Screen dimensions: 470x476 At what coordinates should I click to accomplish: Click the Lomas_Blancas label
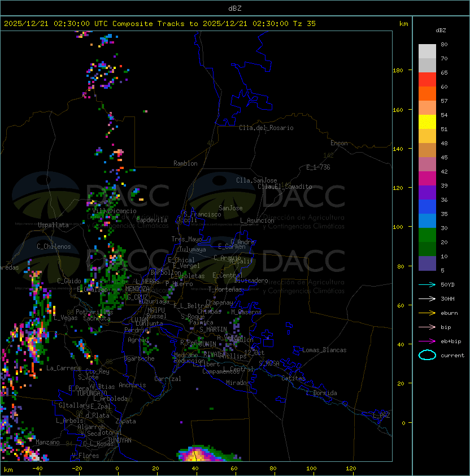tap(324, 350)
